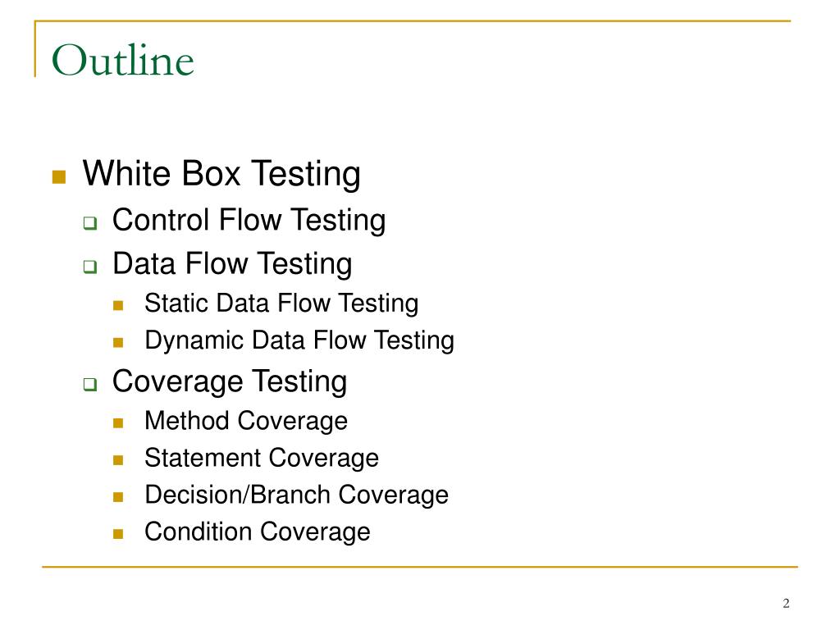Image resolution: width=840 pixels, height=630 pixels.
Task: Click the hollow bullet beside Data Flow Testing
Action: tap(90, 267)
